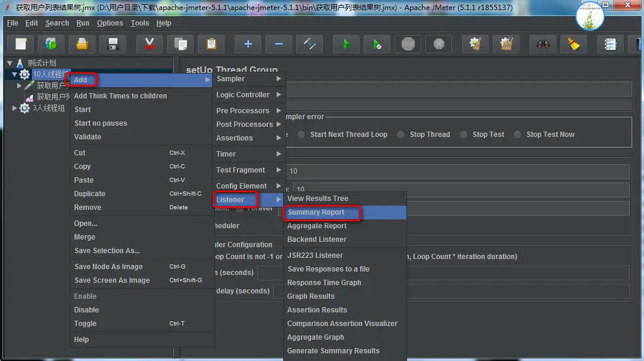Click the 3人线程组 gear icon
Image resolution: width=644 pixels, height=361 pixels.
(25, 108)
